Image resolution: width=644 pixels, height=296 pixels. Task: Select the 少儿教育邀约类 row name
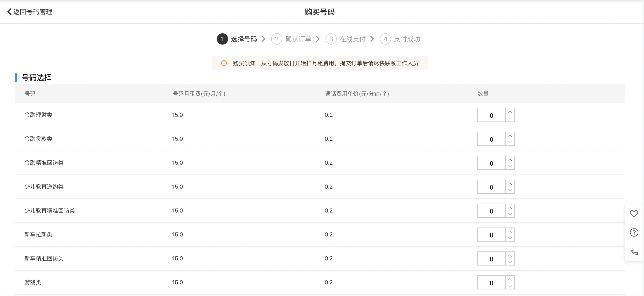(44, 186)
